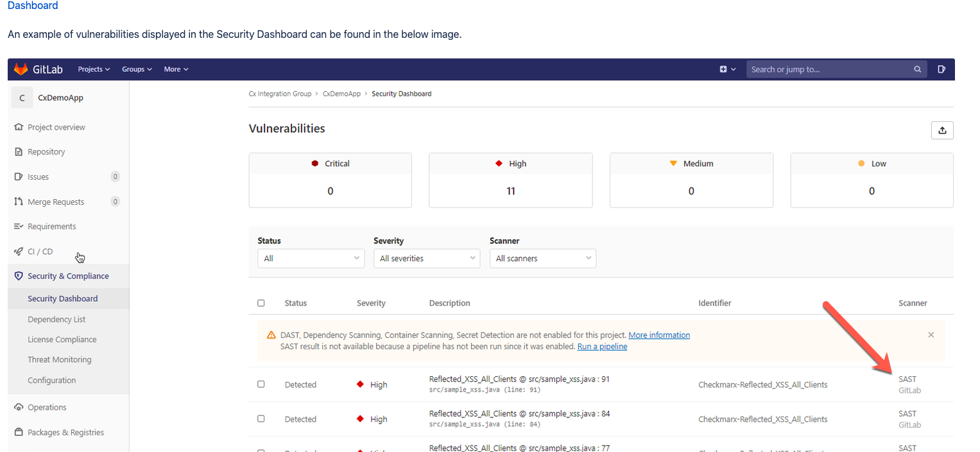
Task: Click Cx Integration Group breadcrumb
Action: [280, 94]
